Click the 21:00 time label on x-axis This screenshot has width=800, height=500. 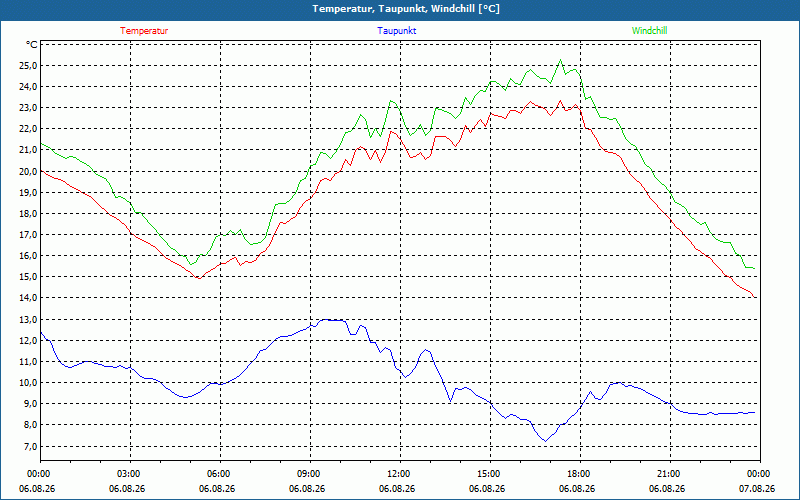pyautogui.click(x=670, y=473)
